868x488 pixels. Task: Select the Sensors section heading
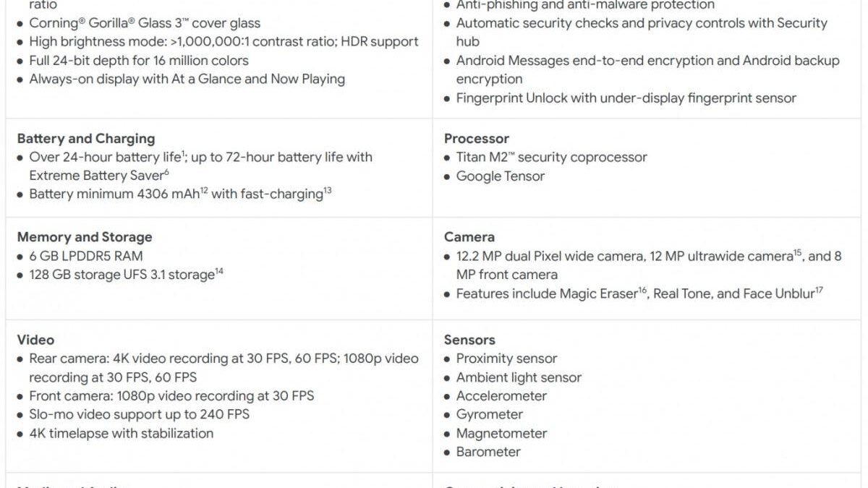469,340
